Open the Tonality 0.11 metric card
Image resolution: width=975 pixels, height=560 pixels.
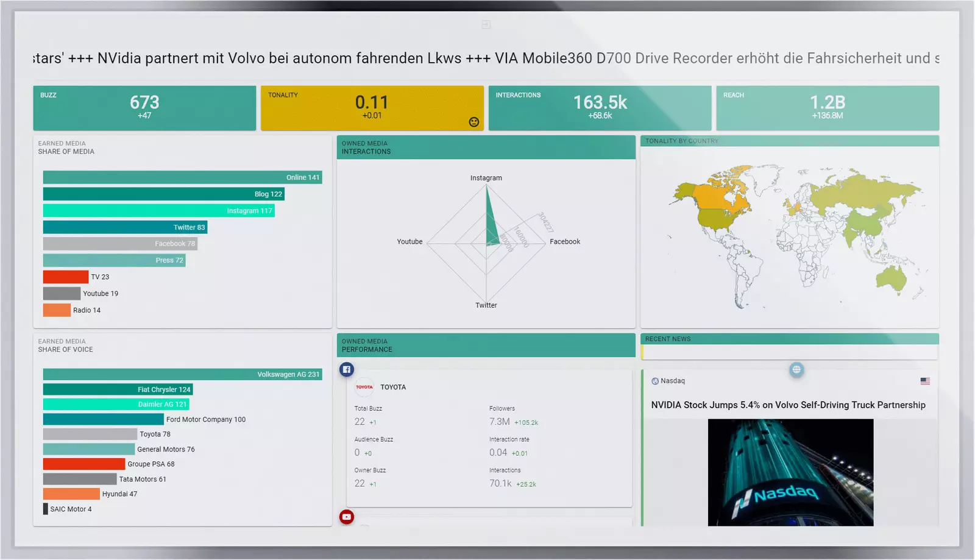(x=372, y=108)
